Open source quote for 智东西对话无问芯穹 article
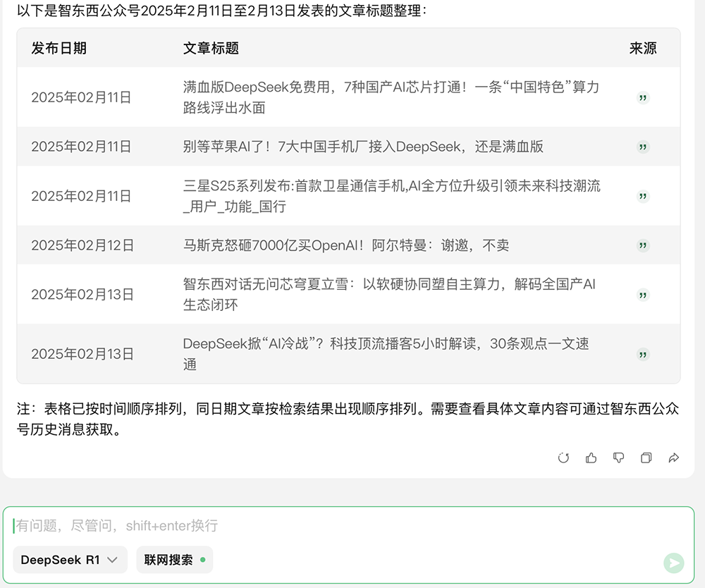This screenshot has width=705, height=588. tap(642, 295)
